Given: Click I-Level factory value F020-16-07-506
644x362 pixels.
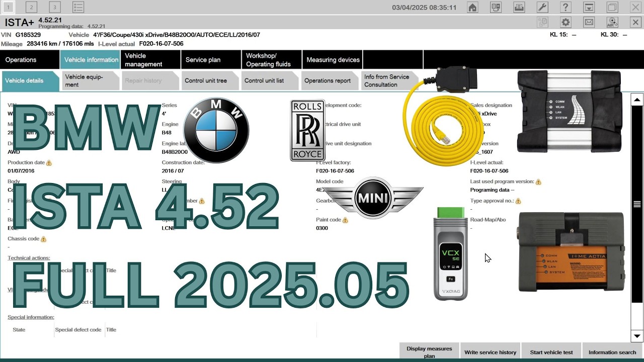Looking at the screenshot, I should pyautogui.click(x=335, y=171).
